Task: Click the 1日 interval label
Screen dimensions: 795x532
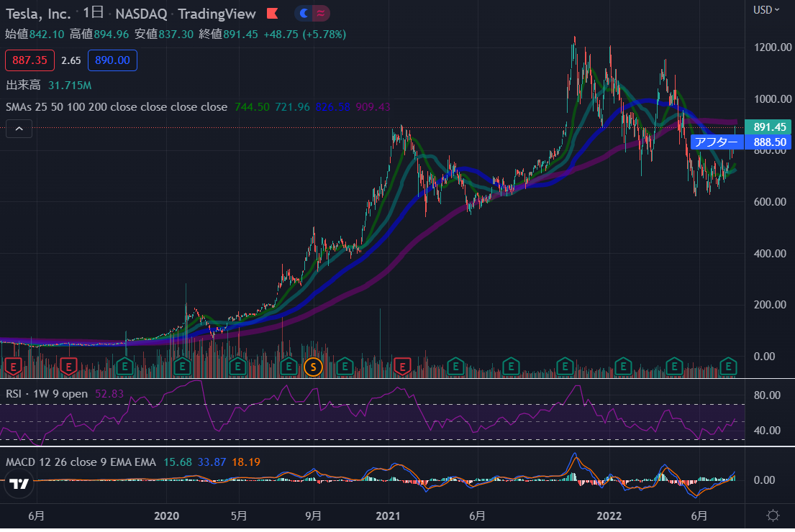Action: tap(94, 13)
